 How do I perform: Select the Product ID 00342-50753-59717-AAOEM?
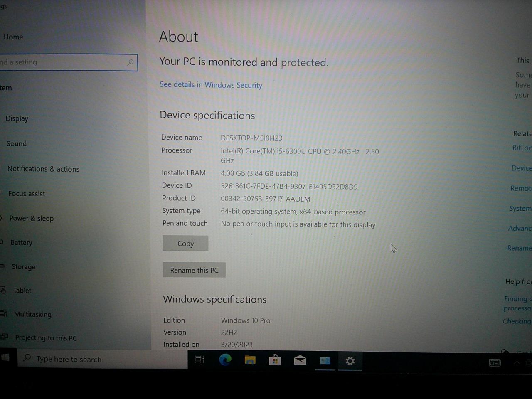(x=266, y=199)
